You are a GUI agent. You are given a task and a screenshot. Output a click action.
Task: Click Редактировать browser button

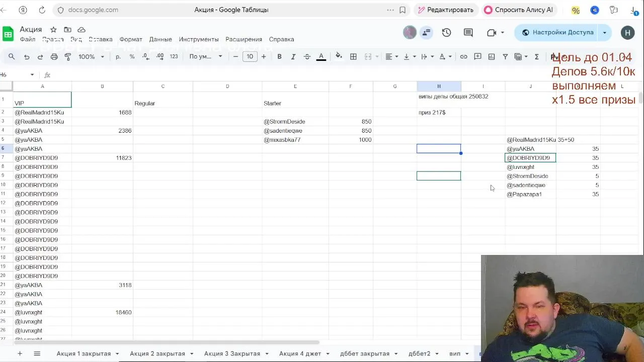tap(445, 10)
